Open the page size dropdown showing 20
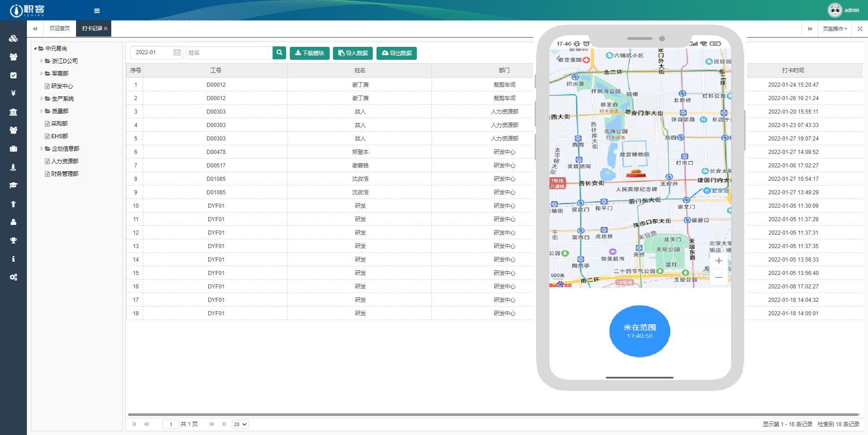The width and height of the screenshot is (868, 435). point(240,424)
